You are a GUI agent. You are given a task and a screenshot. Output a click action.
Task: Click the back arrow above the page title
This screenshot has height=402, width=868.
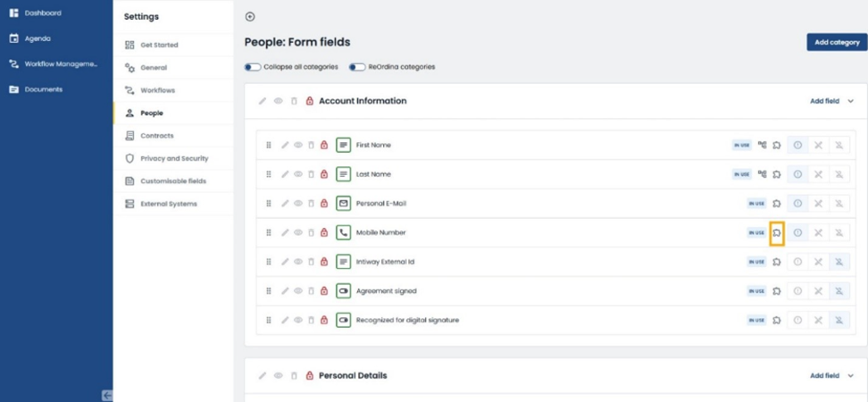(250, 17)
